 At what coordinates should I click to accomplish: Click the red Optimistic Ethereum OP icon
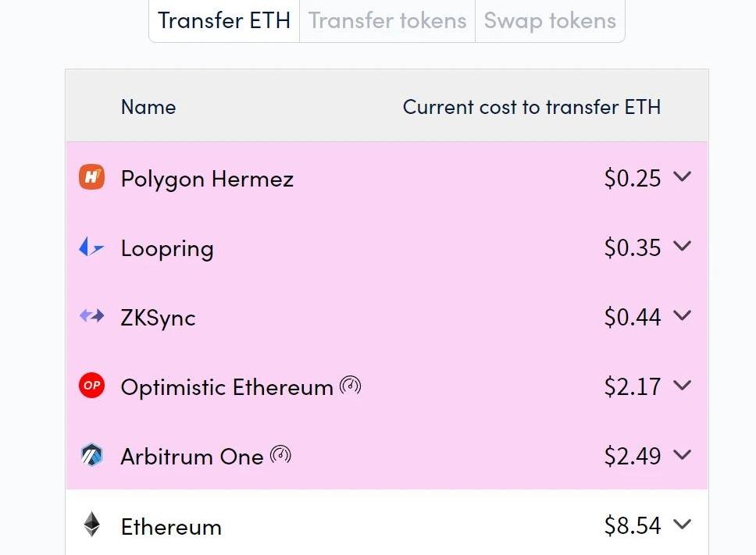click(x=92, y=386)
